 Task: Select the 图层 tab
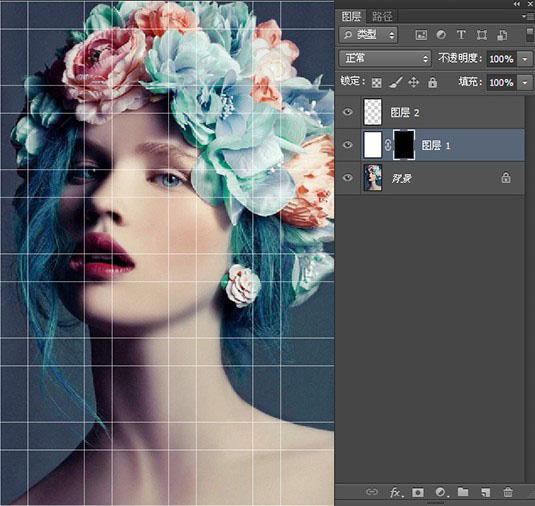351,16
